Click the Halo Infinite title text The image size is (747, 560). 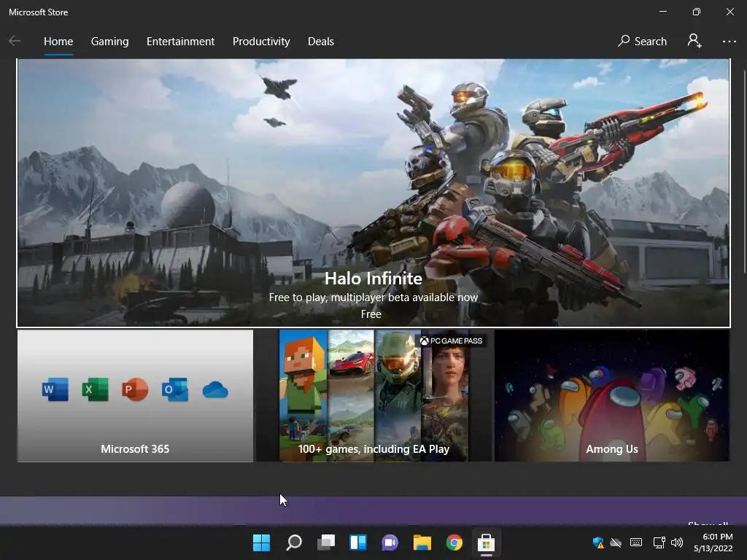pyautogui.click(x=373, y=279)
